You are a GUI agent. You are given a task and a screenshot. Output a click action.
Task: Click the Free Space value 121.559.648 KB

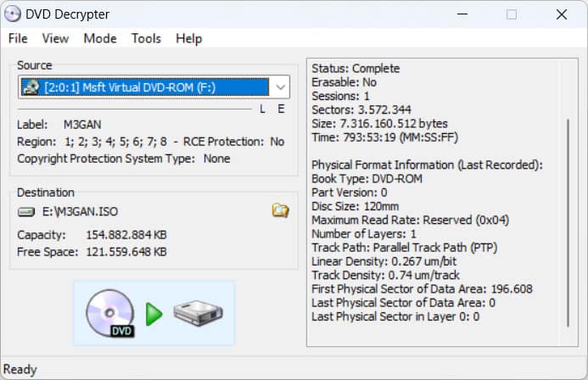tap(126, 252)
